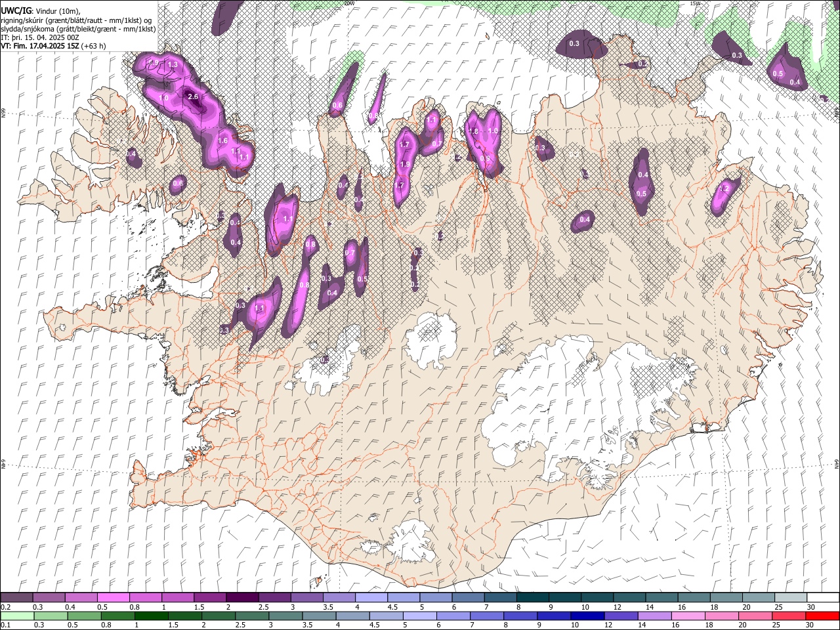Click the UWC/IG Vindur (10m) title line

point(41,10)
